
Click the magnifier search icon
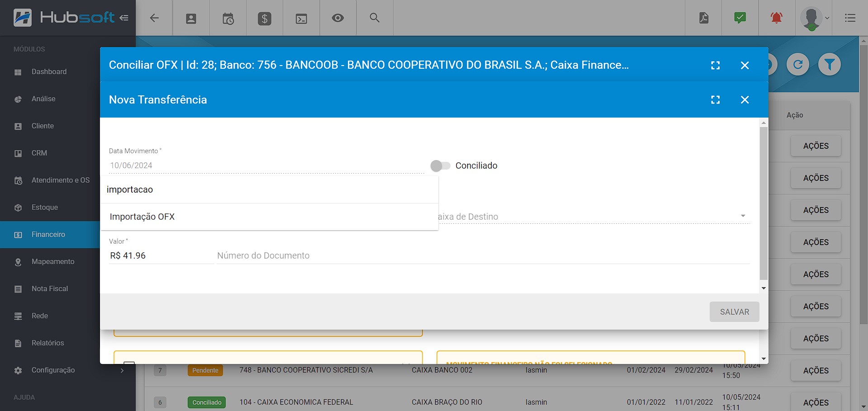(374, 18)
